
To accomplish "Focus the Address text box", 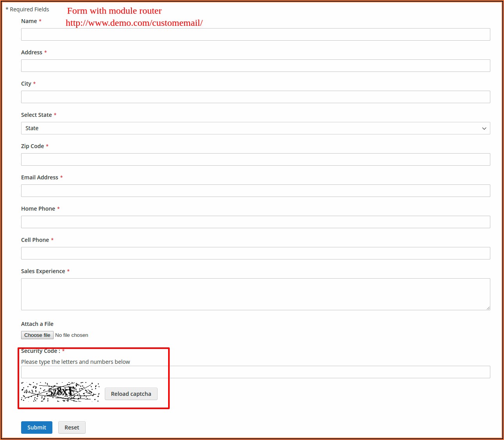I will pos(255,66).
